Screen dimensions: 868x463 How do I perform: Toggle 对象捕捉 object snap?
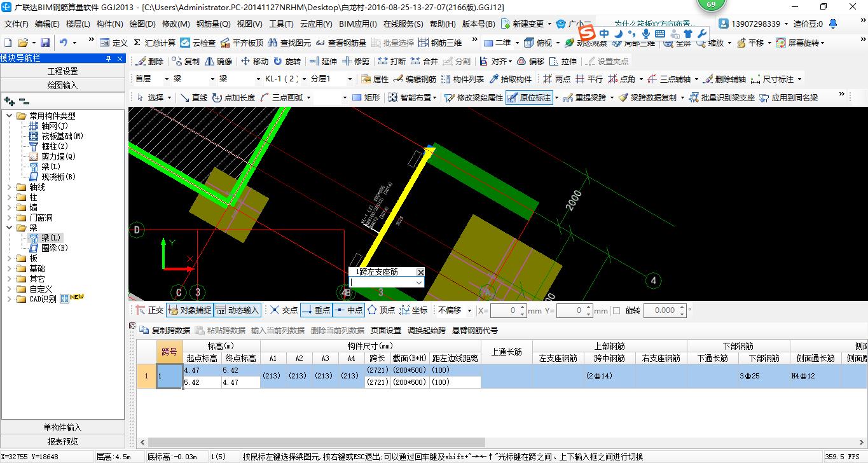coord(189,310)
